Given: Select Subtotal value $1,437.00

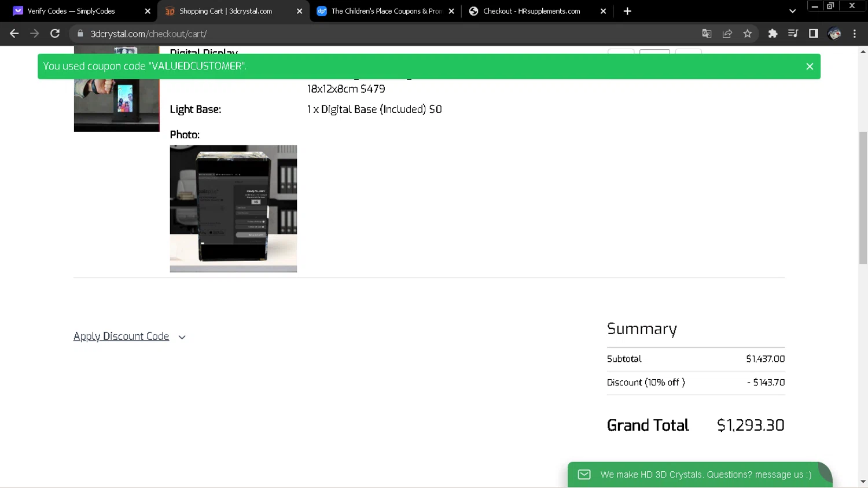Looking at the screenshot, I should (765, 359).
